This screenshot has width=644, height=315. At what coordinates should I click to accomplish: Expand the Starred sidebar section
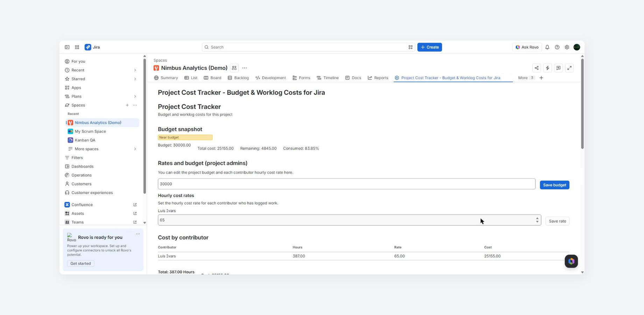point(135,79)
